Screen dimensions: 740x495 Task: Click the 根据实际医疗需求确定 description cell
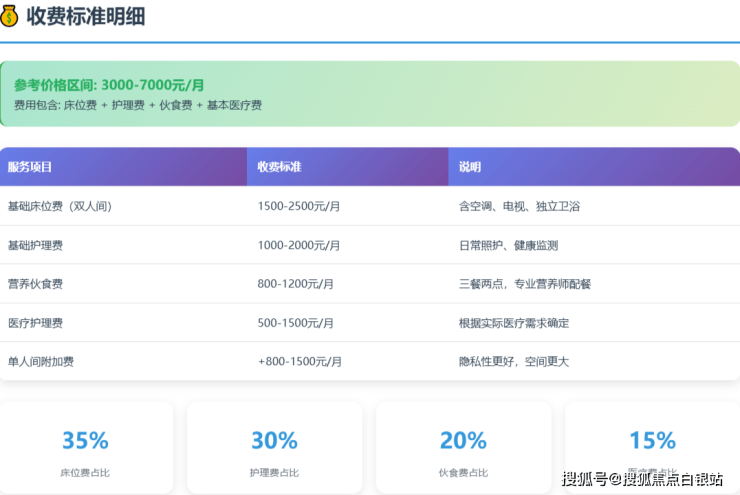pyautogui.click(x=514, y=323)
